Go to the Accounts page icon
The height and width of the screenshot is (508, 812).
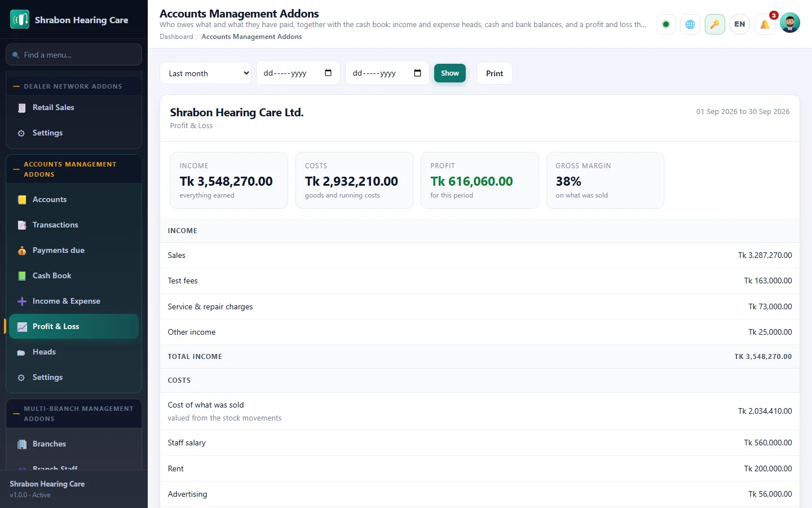(x=22, y=200)
